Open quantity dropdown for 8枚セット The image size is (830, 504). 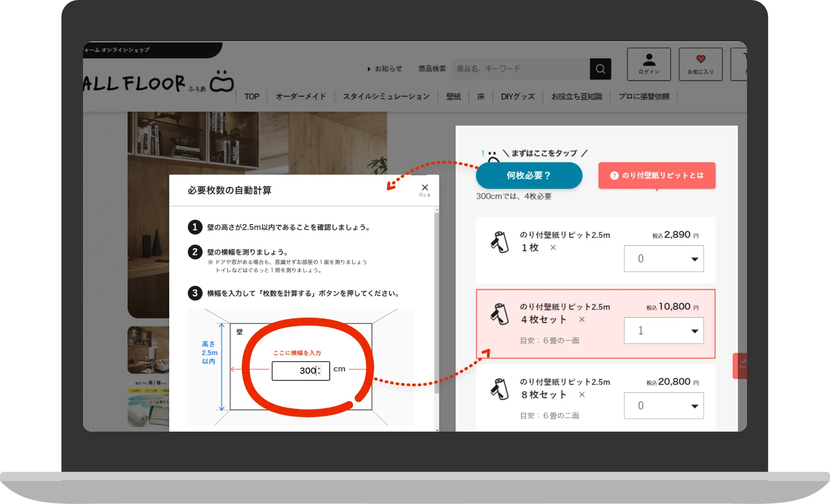point(664,406)
